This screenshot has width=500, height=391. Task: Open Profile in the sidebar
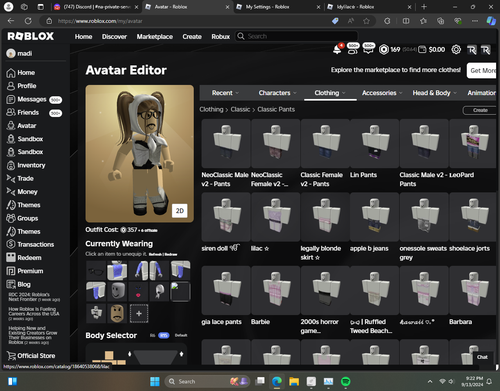coord(21,86)
